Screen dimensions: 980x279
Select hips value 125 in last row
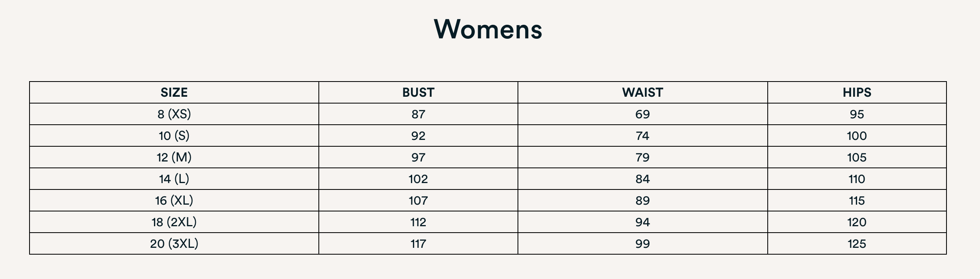(857, 243)
